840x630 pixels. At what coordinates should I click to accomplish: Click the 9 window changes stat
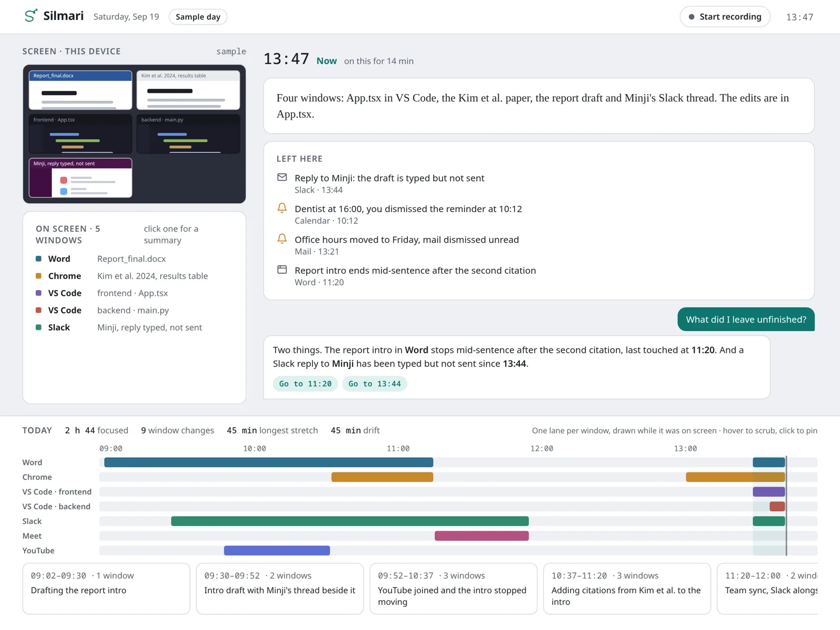(177, 430)
